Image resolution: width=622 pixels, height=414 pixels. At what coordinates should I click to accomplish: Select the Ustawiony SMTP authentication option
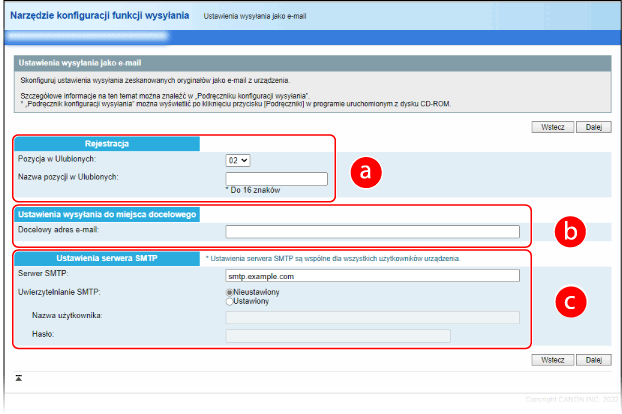pyautogui.click(x=231, y=300)
